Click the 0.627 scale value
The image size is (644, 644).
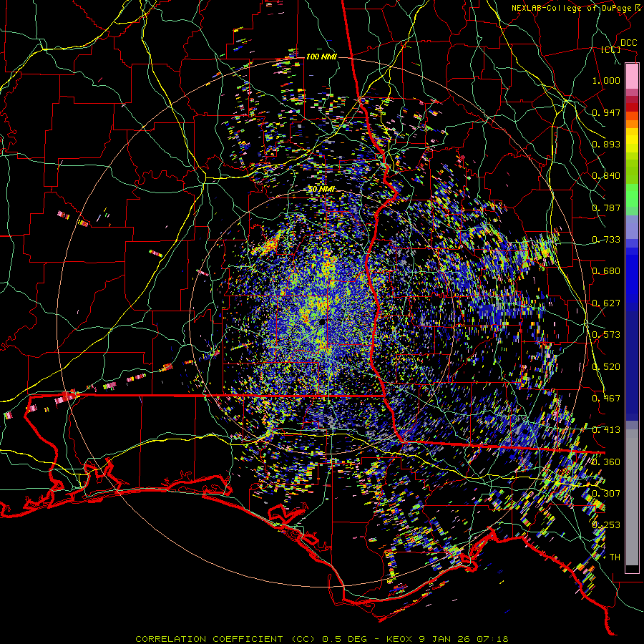[606, 303]
